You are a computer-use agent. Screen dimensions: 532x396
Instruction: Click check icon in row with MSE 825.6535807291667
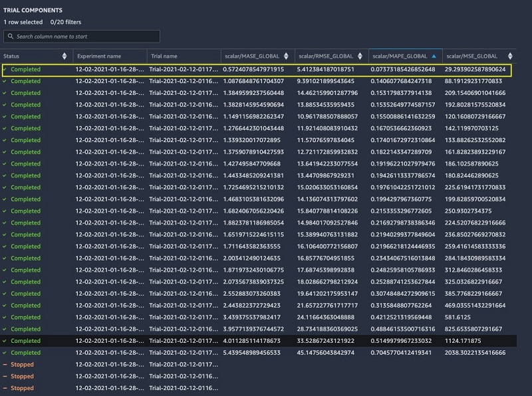[x=5, y=329]
